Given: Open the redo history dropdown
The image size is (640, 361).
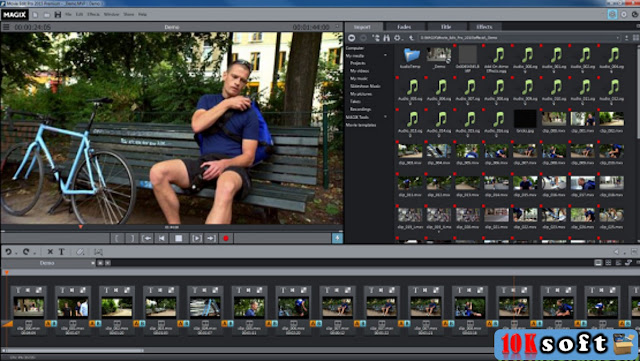Looking at the screenshot, I should pos(34,254).
